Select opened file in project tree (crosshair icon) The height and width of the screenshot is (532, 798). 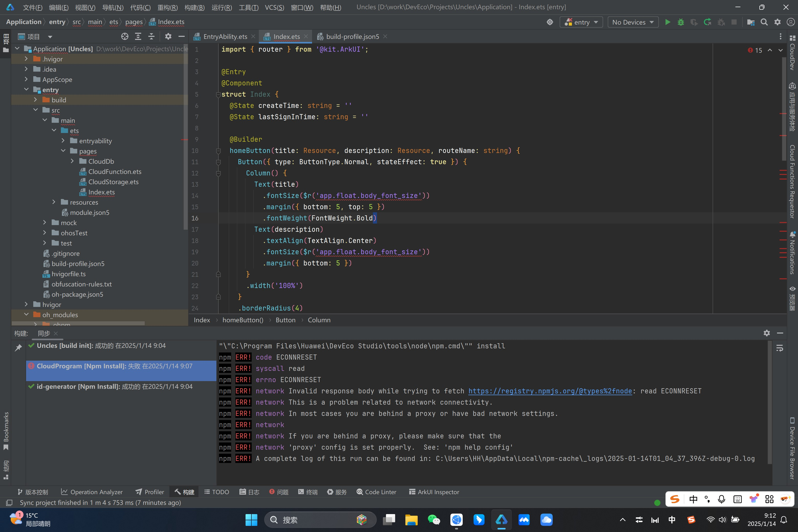pos(125,36)
